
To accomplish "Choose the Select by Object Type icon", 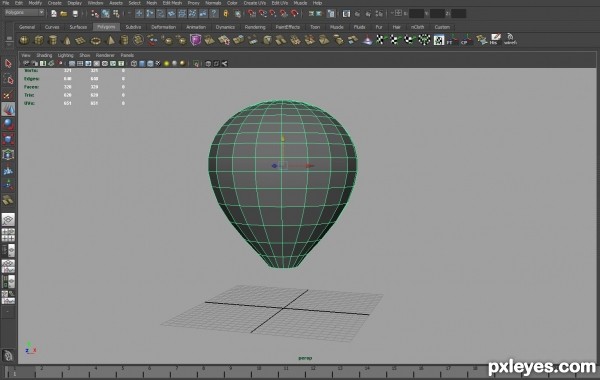I will click(106, 14).
